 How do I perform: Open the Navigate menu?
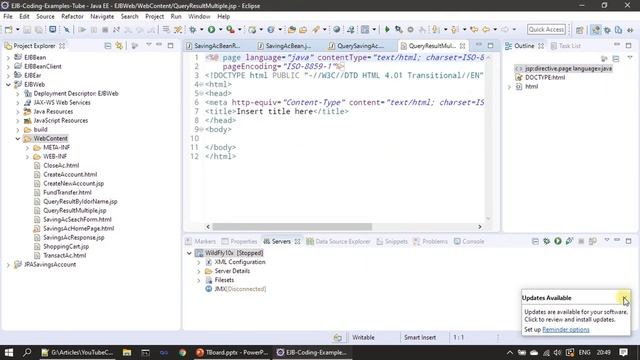point(102,16)
